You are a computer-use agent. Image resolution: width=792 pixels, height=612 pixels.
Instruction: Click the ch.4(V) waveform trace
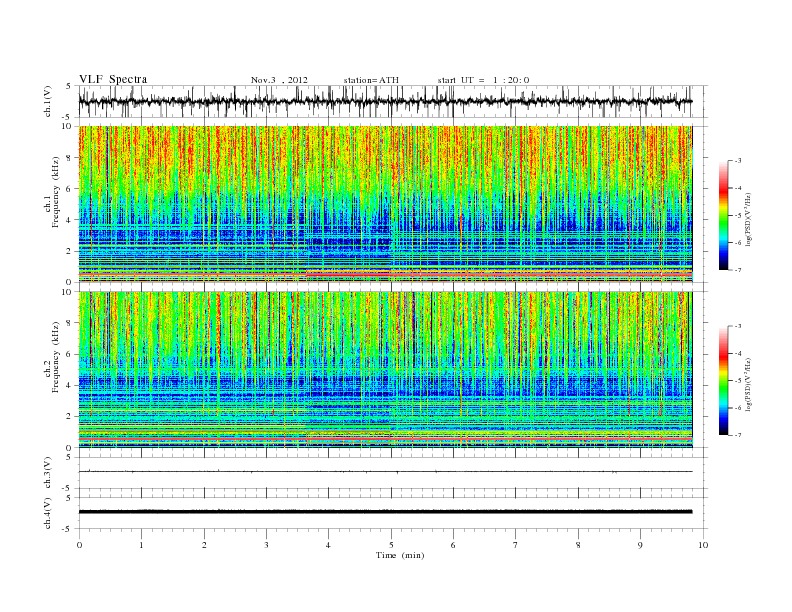pos(385,512)
